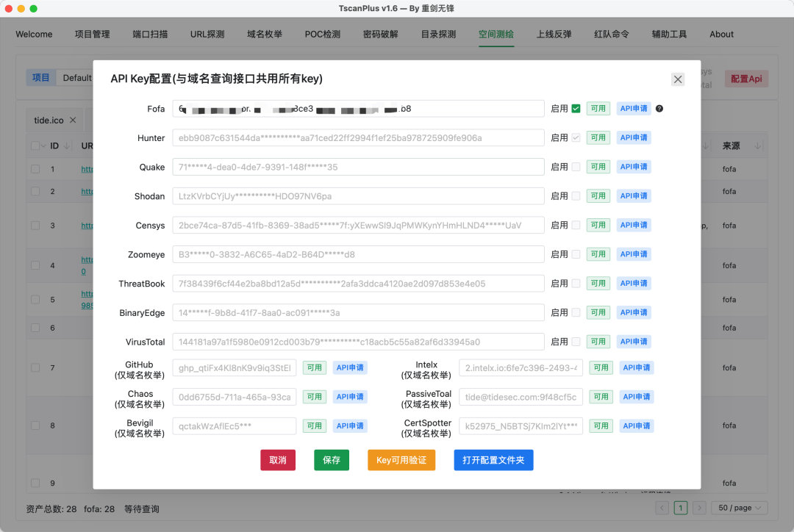This screenshot has height=532, width=794.
Task: Click the GitHub token input field
Action: click(x=235, y=368)
